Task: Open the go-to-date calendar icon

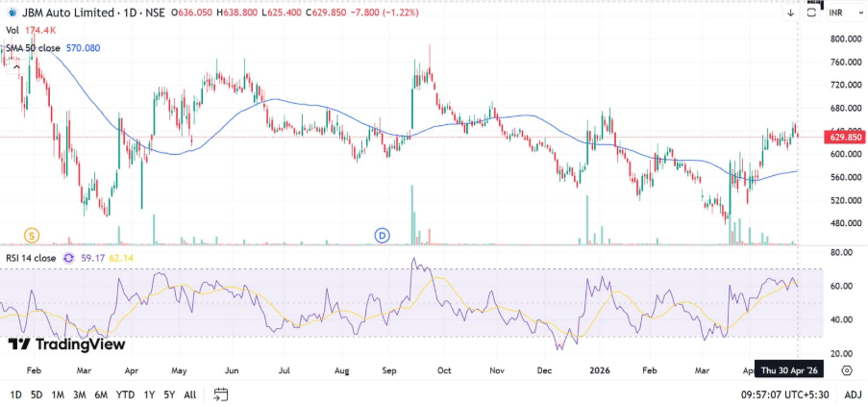Action: coord(221,394)
